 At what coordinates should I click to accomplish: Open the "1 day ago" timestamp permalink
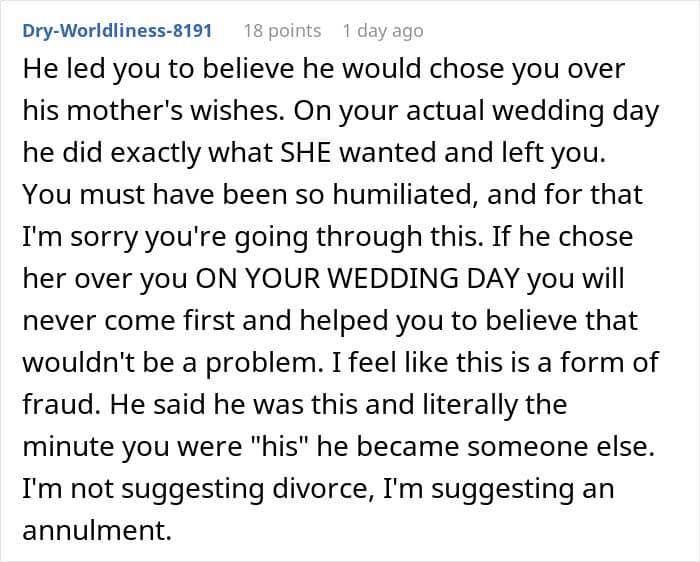pos(383,31)
